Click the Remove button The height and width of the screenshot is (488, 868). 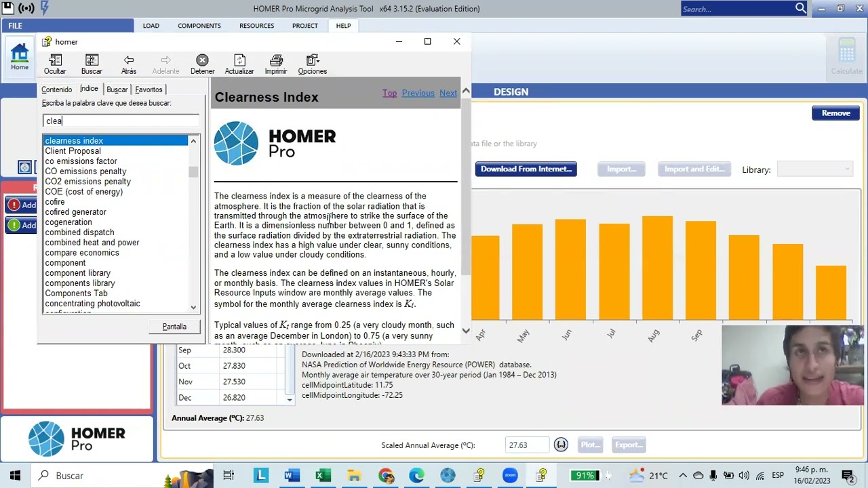(835, 113)
